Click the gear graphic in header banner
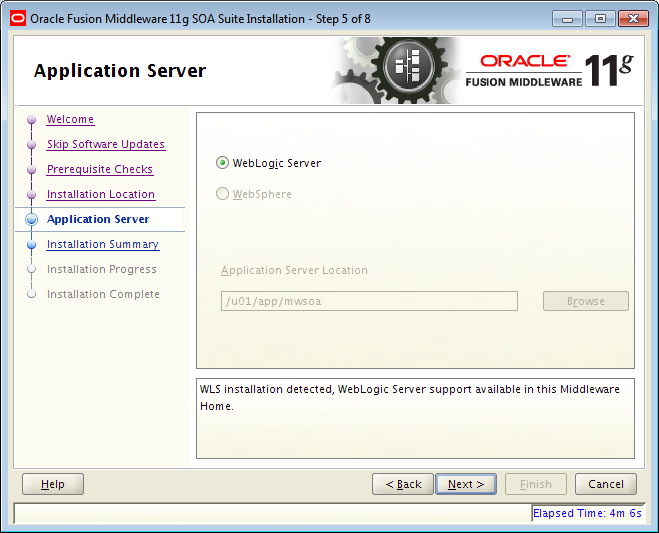Image resolution: width=659 pixels, height=533 pixels. point(397,71)
